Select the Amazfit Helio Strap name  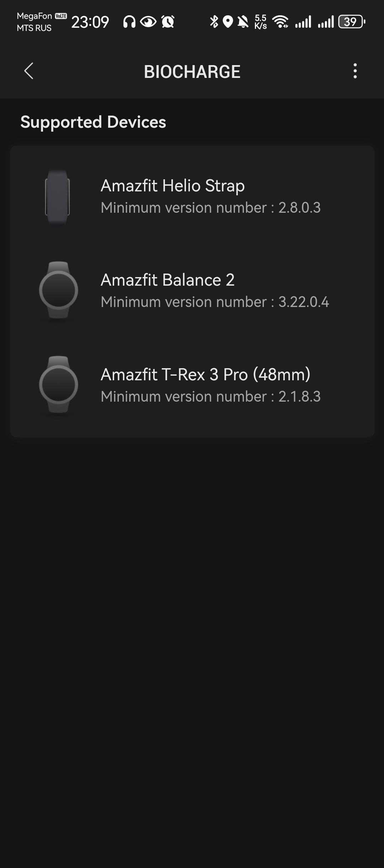(x=172, y=186)
